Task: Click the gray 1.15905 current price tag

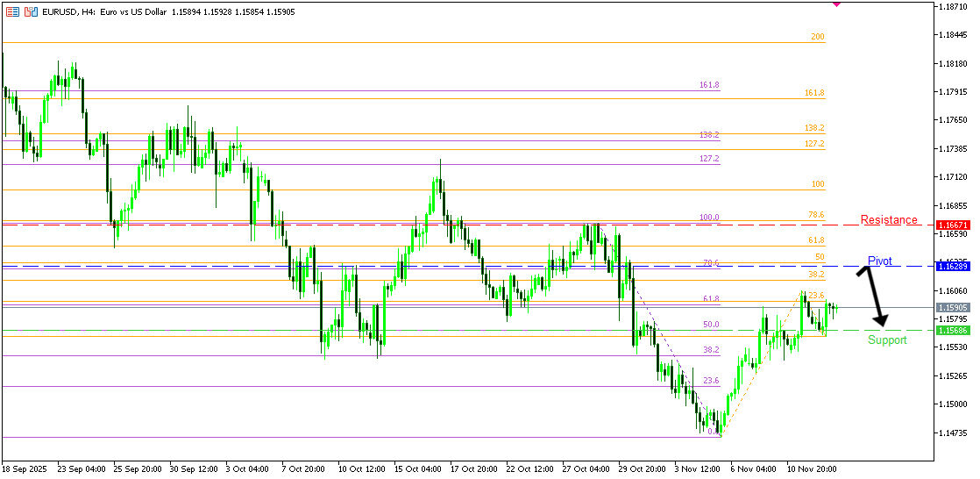Action: click(x=952, y=308)
